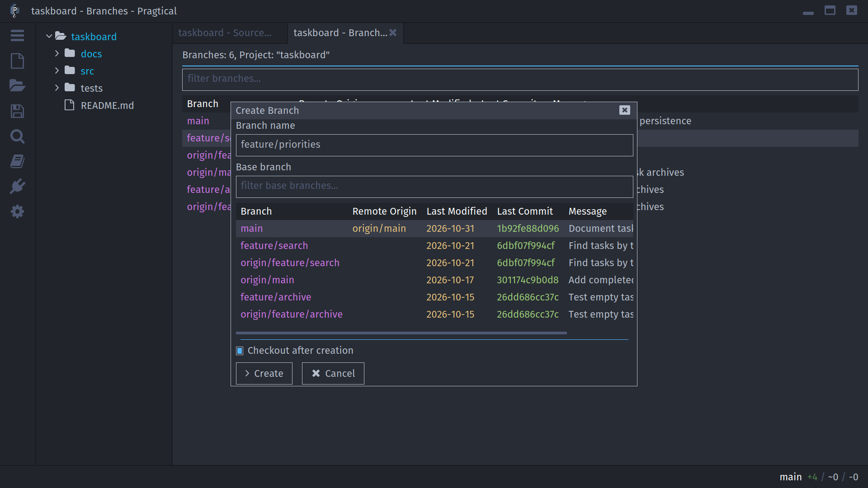Select origin/feature/archive base branch row

(x=434, y=314)
